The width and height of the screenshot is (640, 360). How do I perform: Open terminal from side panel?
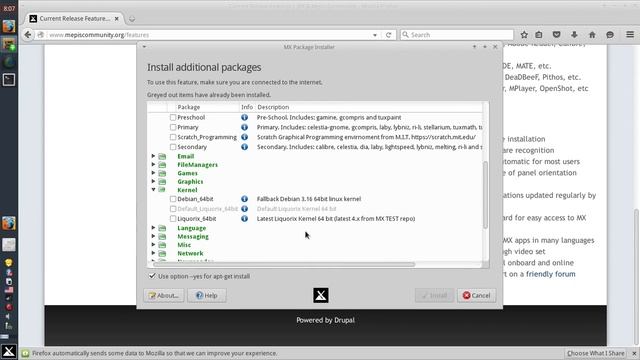[x=9, y=79]
